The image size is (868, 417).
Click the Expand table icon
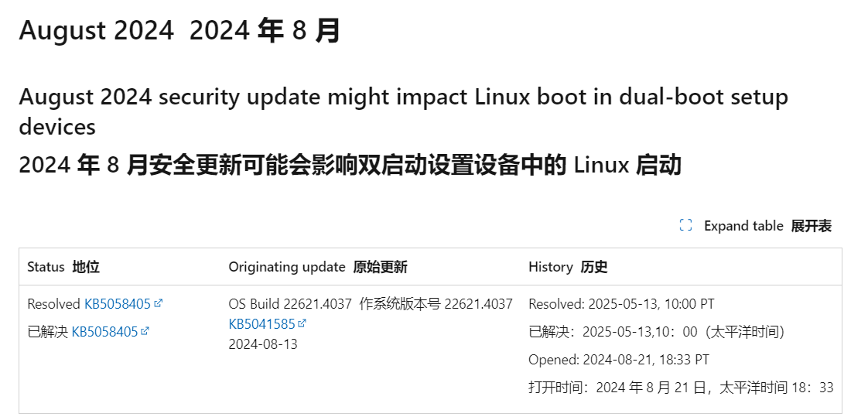tap(685, 225)
